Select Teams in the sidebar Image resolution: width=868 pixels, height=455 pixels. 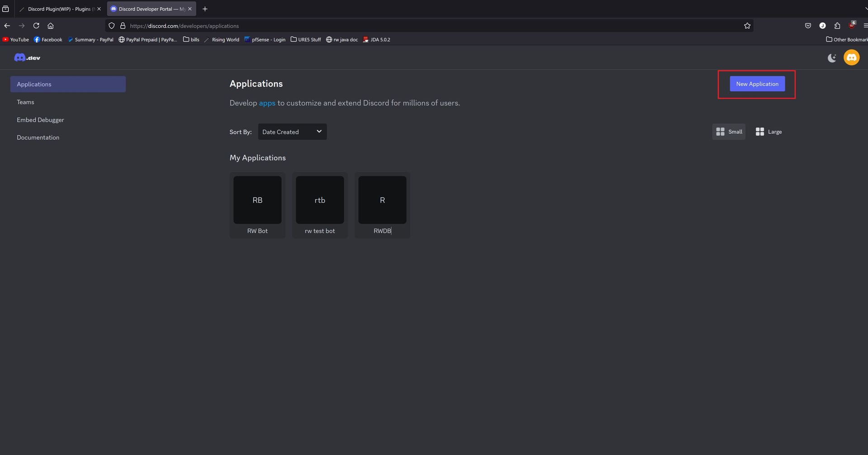[x=26, y=102]
